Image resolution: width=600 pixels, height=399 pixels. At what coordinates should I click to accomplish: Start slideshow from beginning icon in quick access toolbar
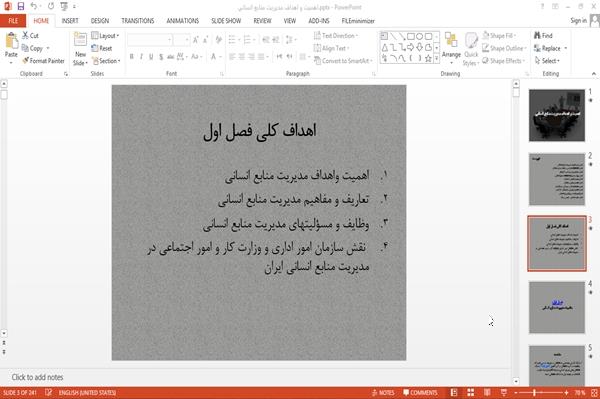point(64,6)
